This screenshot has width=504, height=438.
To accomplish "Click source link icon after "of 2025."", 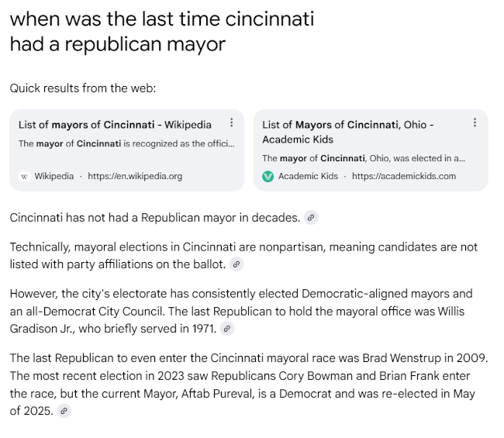I will coord(64,412).
